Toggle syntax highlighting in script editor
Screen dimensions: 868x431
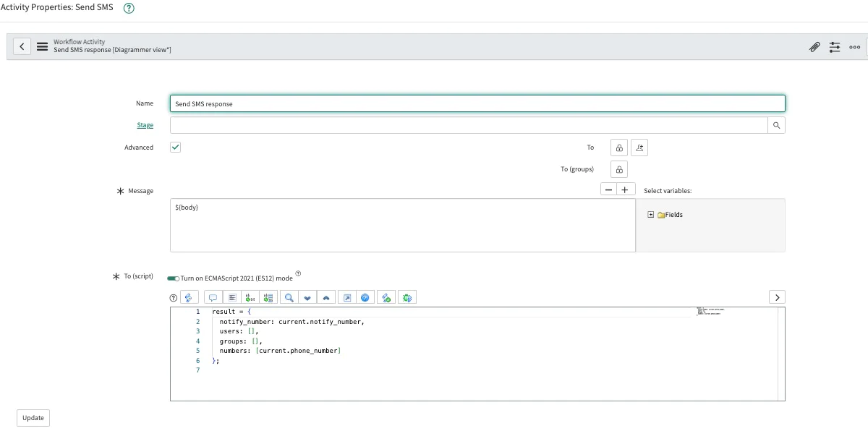[x=190, y=297]
